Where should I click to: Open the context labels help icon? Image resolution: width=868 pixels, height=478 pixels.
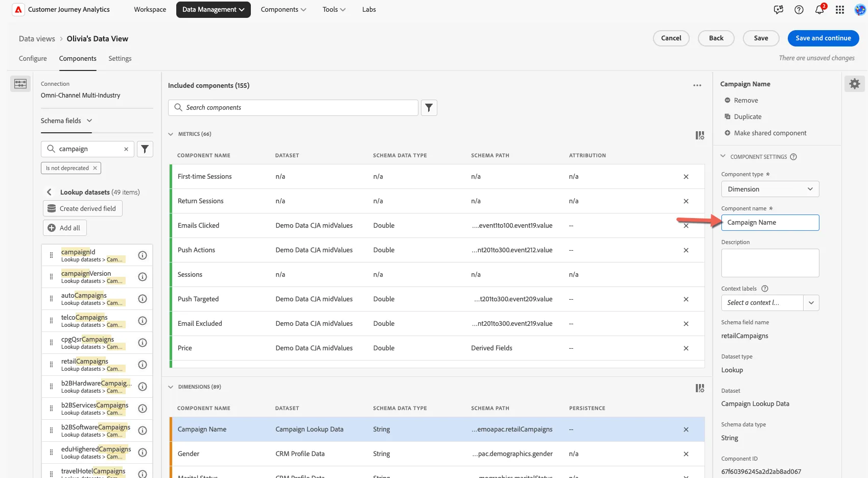(x=765, y=289)
